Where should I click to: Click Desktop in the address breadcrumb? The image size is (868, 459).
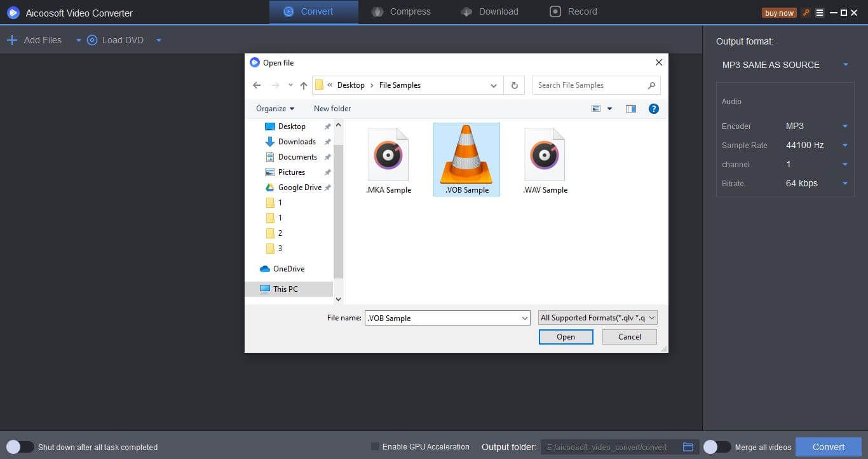pos(351,85)
